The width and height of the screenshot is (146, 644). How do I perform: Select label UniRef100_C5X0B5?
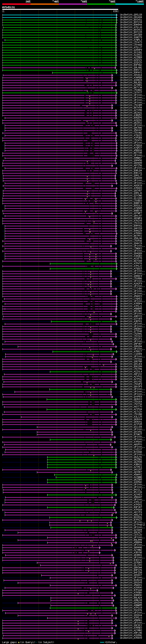pos(131,105)
